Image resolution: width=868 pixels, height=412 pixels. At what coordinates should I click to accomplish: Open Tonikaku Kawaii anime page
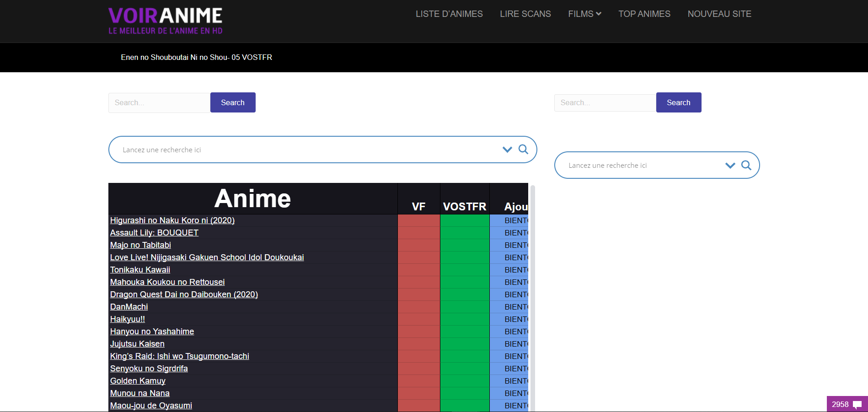[140, 270]
